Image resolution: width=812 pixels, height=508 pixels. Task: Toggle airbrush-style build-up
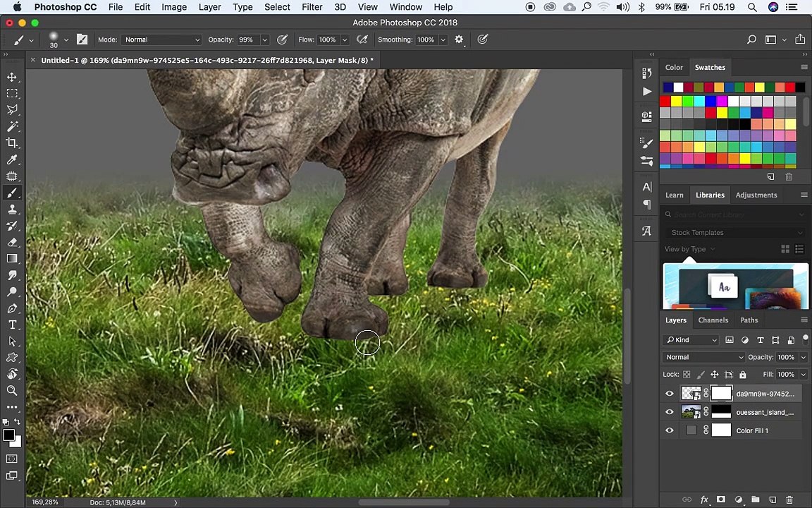coord(362,40)
